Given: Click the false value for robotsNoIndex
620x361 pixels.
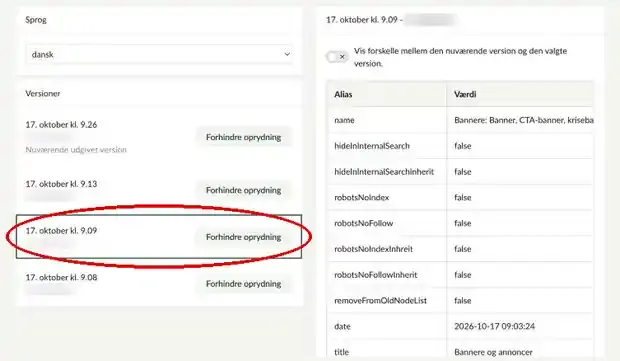Looking at the screenshot, I should point(463,197).
